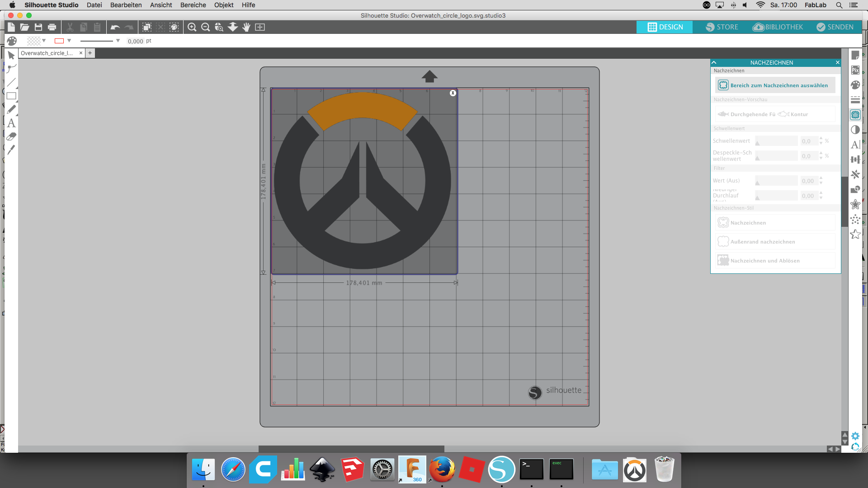Viewport: 868px width, 488px height.
Task: Select the knife tool
Action: [x=11, y=150]
